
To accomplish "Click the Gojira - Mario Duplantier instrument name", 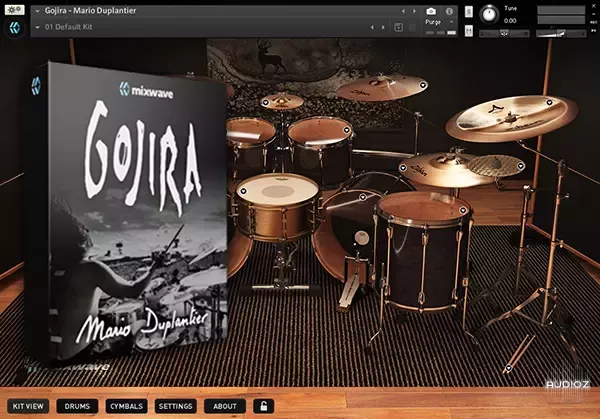I will click(90, 11).
